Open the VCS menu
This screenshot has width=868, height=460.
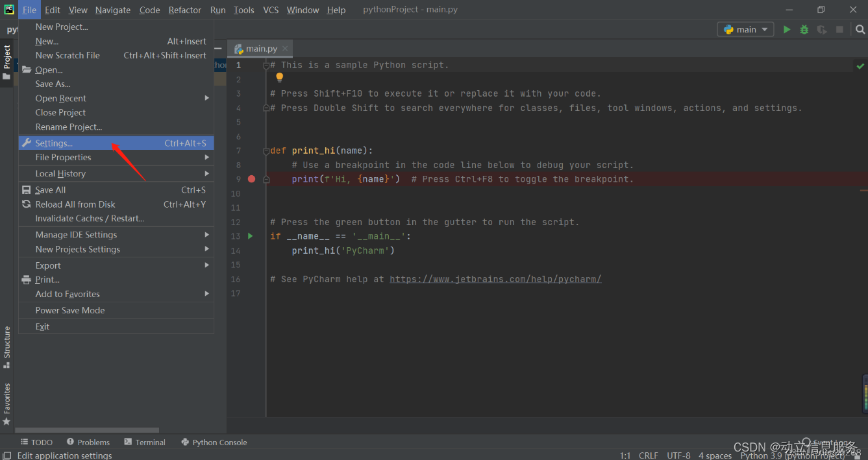click(x=271, y=10)
